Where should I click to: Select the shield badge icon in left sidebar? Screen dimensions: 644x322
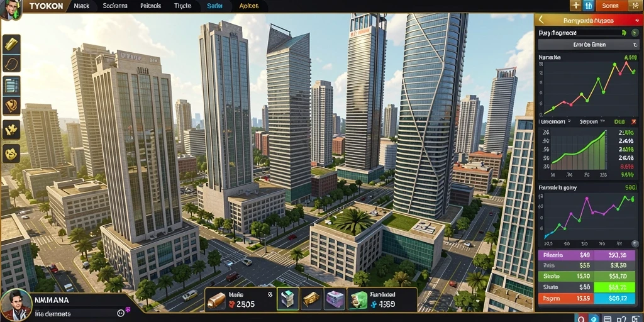coord(11,106)
